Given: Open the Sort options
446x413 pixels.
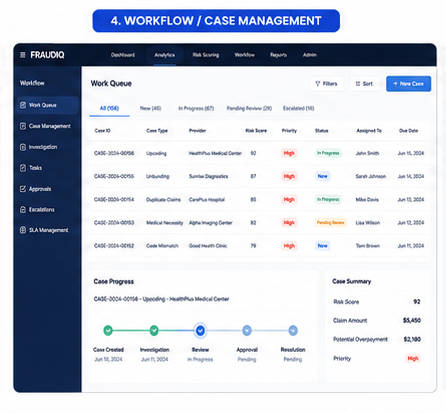Looking at the screenshot, I should (x=364, y=84).
